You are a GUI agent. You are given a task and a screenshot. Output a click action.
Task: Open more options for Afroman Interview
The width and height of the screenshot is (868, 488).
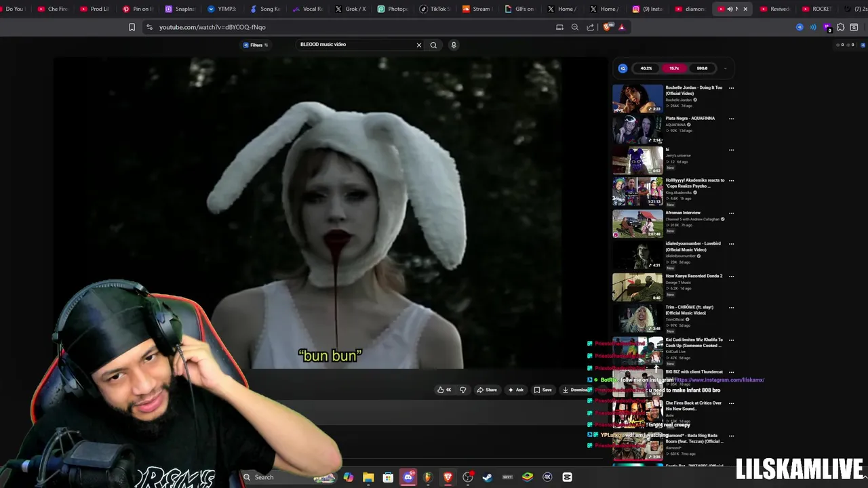[731, 213]
